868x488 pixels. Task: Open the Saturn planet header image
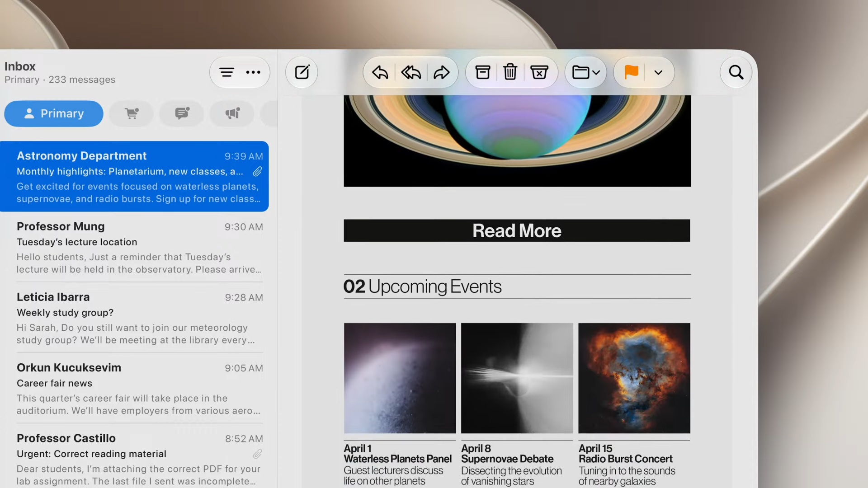tap(517, 141)
